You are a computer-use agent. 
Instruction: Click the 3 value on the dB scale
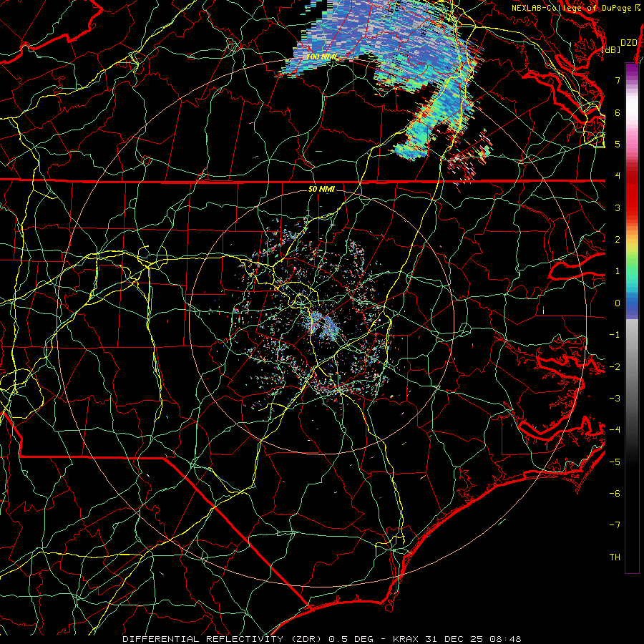618,208
